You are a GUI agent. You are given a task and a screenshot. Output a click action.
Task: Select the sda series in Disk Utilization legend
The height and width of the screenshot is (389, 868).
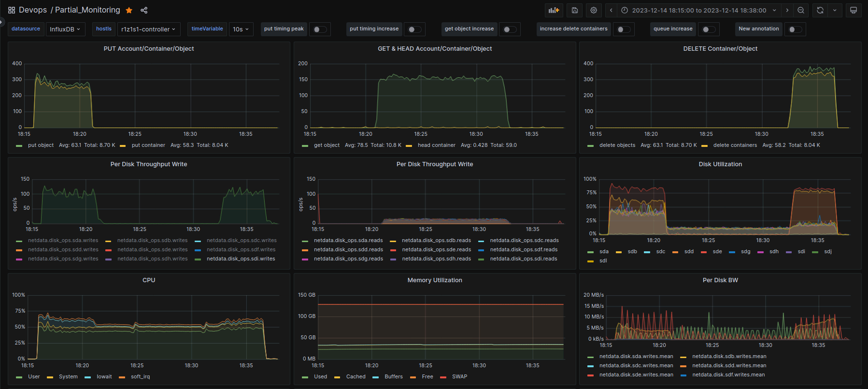click(604, 252)
